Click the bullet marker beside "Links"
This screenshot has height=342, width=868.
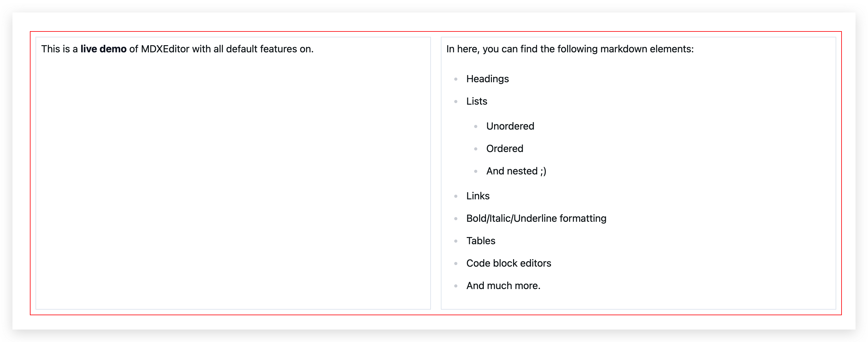tap(455, 196)
